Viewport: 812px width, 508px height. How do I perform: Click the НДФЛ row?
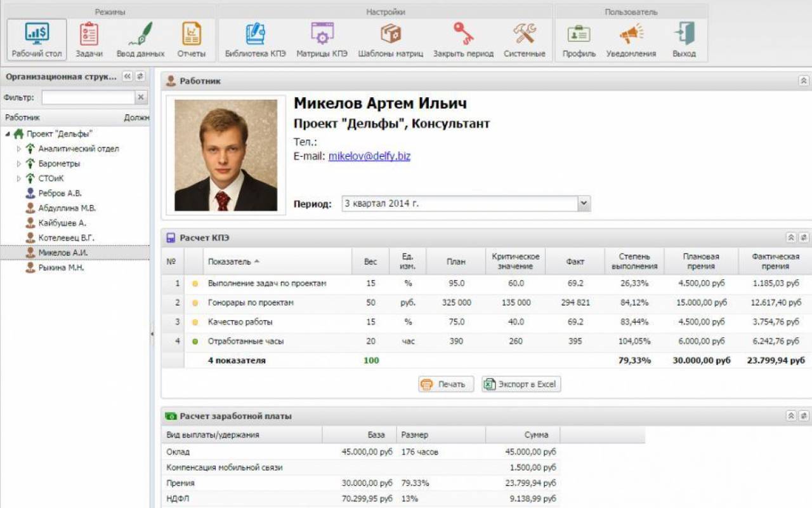(362, 498)
